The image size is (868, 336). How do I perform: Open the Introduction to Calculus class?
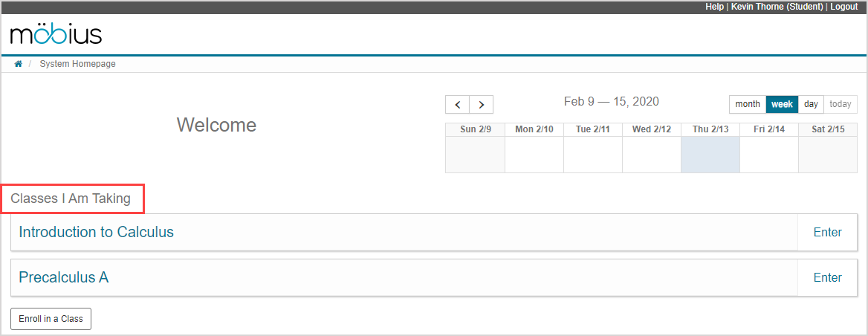point(96,232)
